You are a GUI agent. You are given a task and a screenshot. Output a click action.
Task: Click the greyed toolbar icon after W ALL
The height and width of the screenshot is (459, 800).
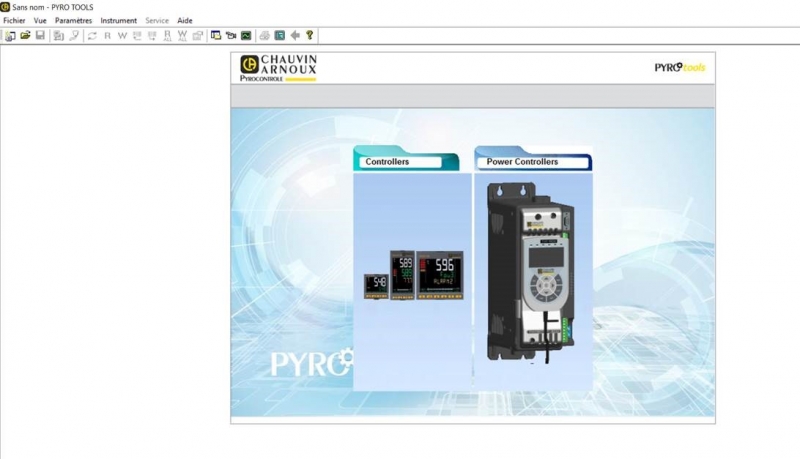tap(198, 36)
